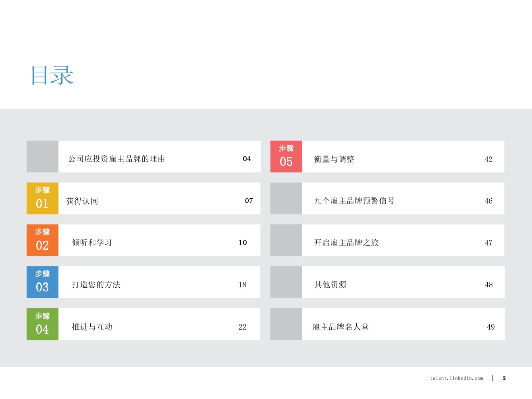Click gray square beside 九个雇主品牌预警信号
The width and height of the screenshot is (532, 399).
coord(286,198)
